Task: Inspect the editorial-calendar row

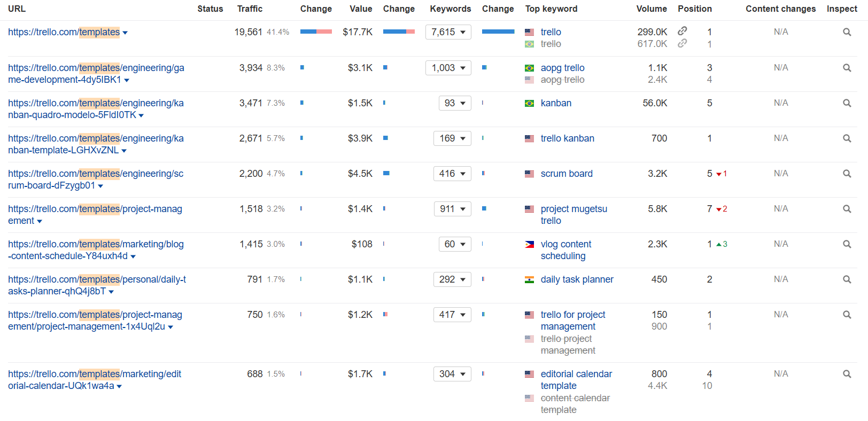Action: [847, 374]
